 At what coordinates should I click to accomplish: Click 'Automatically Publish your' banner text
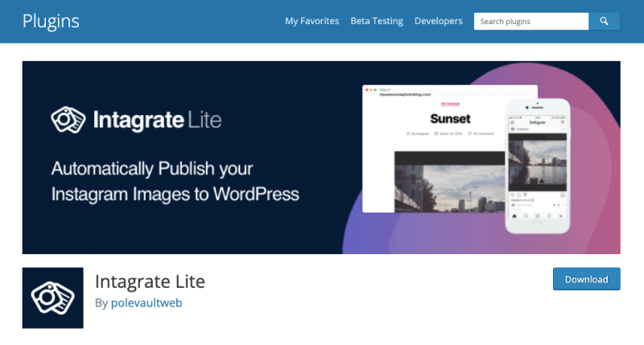pos(152,169)
